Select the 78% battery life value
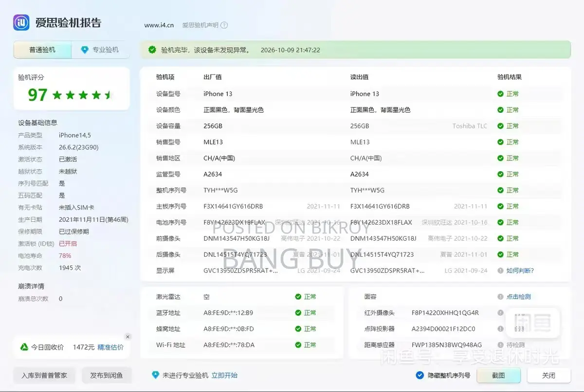 point(65,256)
